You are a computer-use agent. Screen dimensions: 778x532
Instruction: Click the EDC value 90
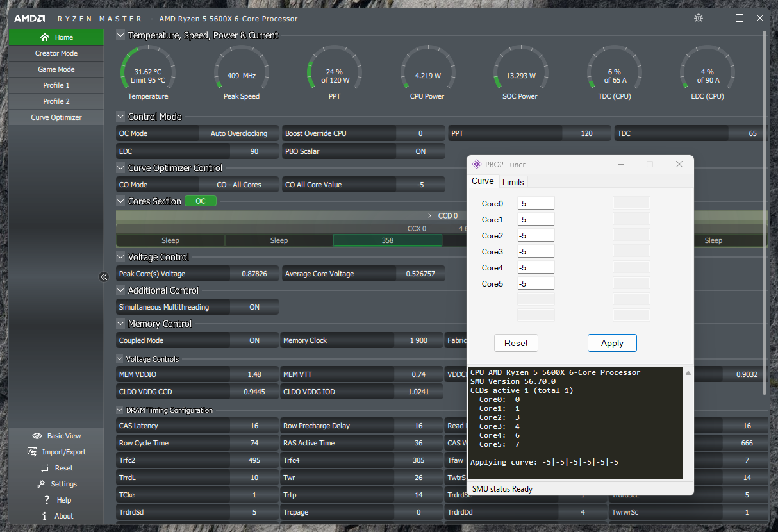tap(254, 151)
